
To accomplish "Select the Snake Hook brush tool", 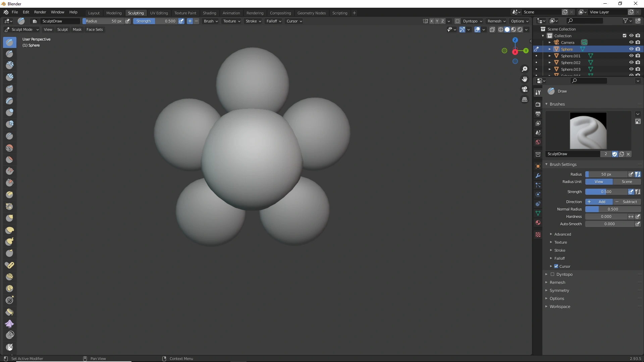I will 9,242.
